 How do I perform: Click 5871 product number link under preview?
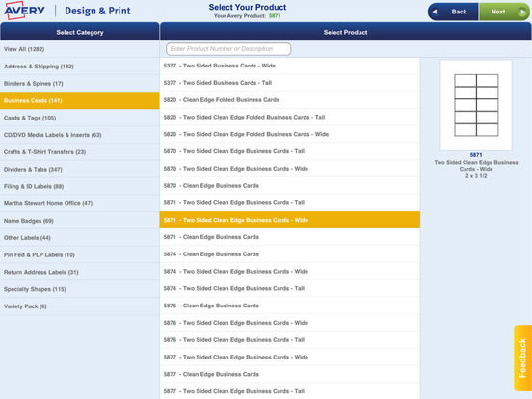(x=476, y=155)
